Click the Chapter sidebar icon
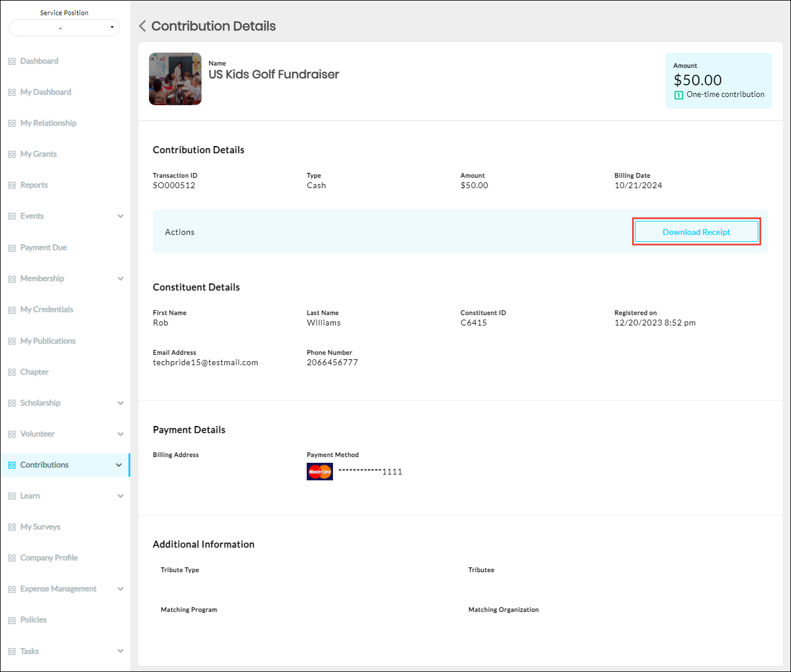This screenshot has height=672, width=791. coord(12,372)
